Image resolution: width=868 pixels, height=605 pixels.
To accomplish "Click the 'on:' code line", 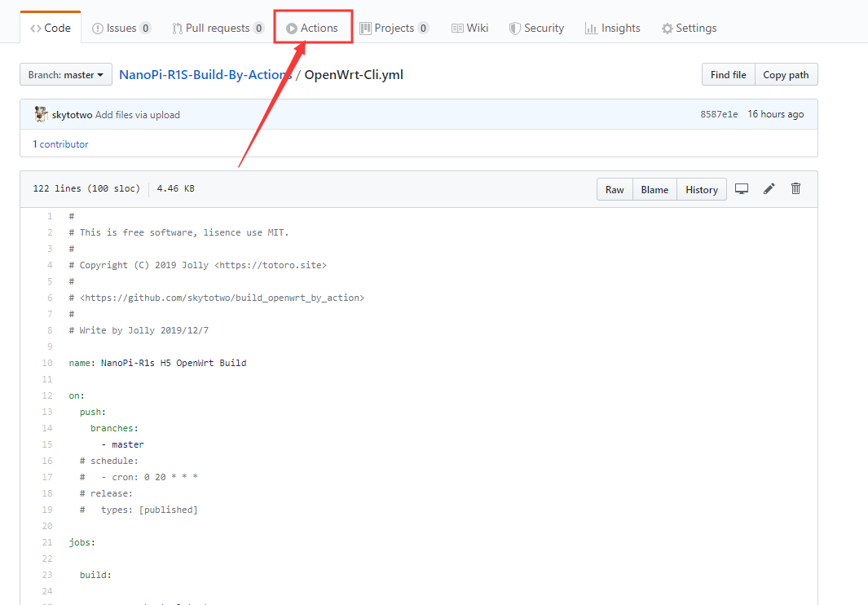I will [77, 395].
